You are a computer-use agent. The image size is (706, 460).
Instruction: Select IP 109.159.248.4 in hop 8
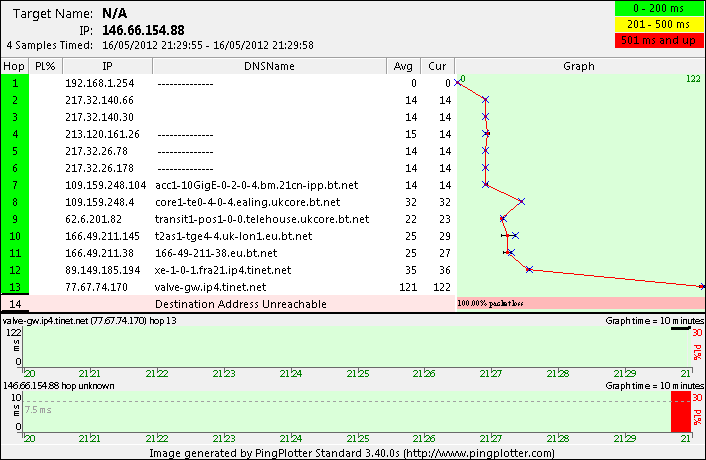[100, 203]
